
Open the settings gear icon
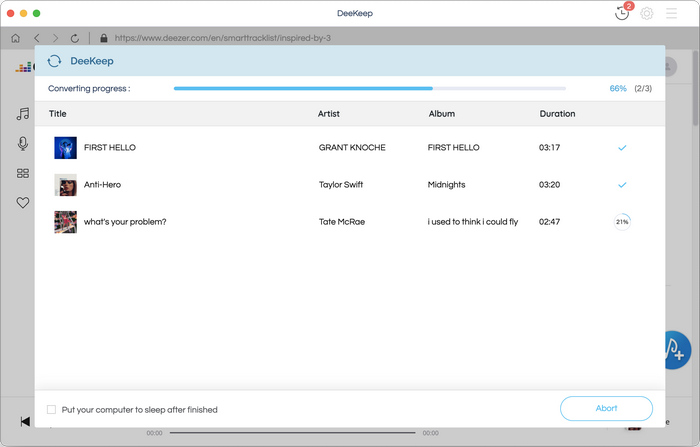[x=646, y=13]
